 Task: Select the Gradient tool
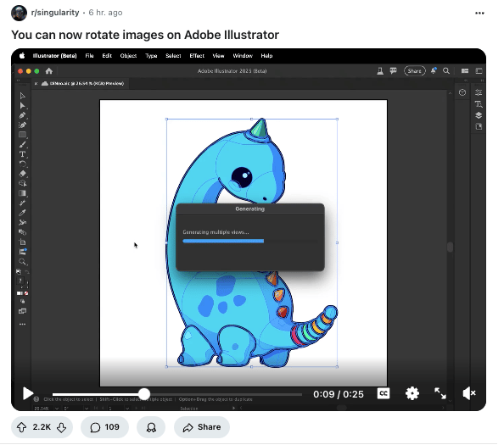point(23,193)
